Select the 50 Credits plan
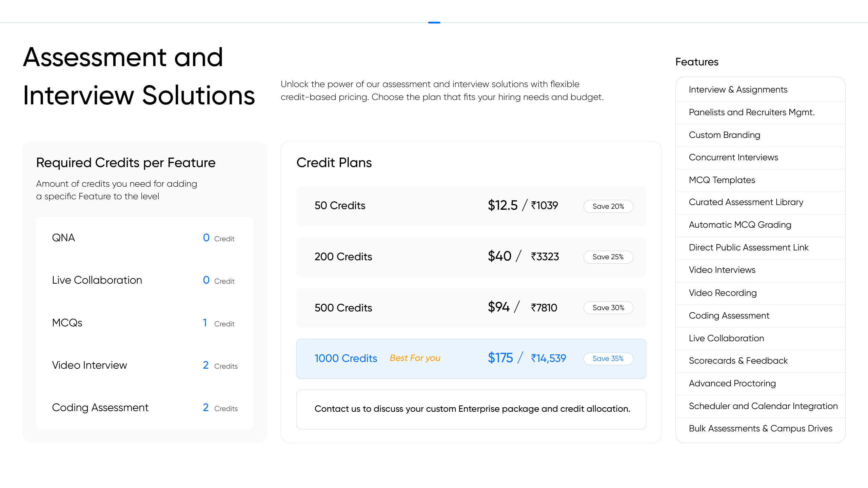 coord(471,206)
